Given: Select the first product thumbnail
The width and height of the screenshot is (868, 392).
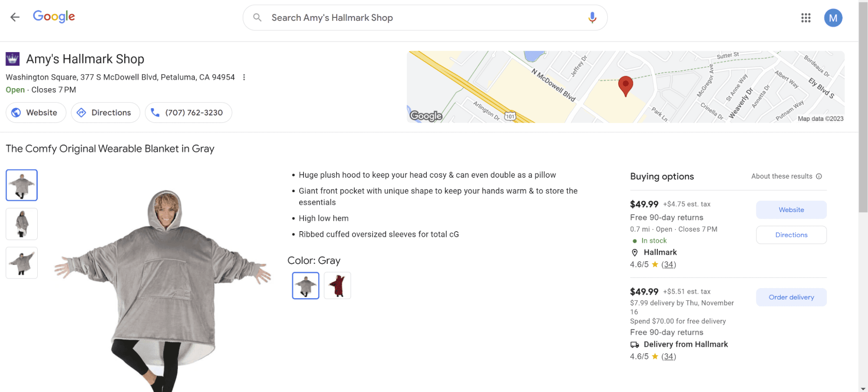Looking at the screenshot, I should 22,185.
